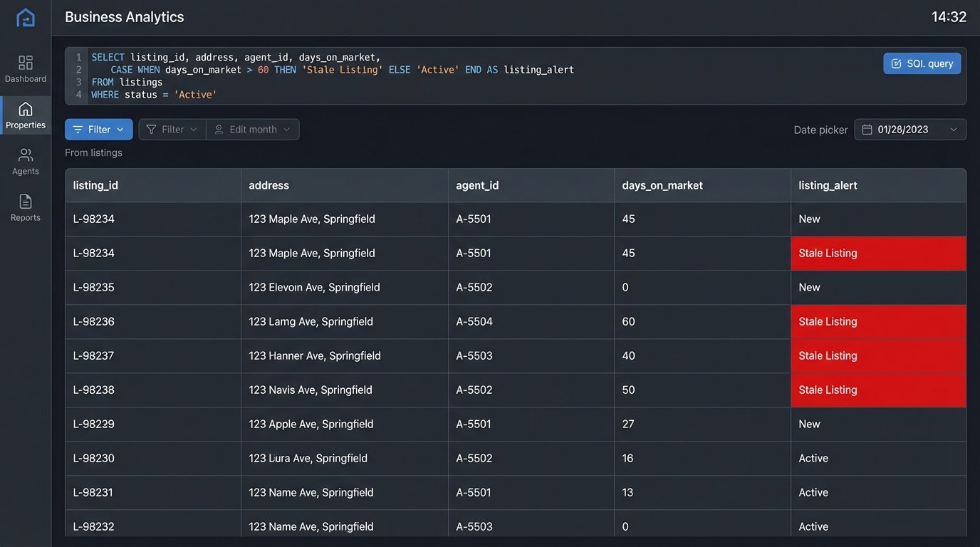
Task: Expand the Edit month dropdown
Action: pos(252,129)
